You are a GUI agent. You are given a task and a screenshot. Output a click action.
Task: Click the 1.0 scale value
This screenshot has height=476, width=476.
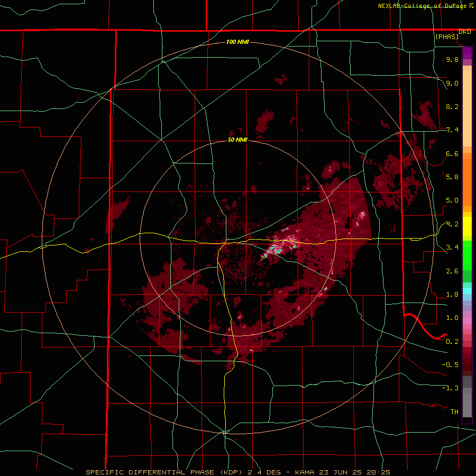click(452, 317)
